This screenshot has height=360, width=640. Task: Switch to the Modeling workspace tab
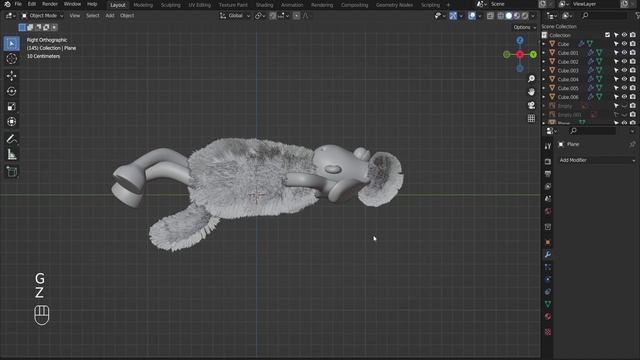143,5
